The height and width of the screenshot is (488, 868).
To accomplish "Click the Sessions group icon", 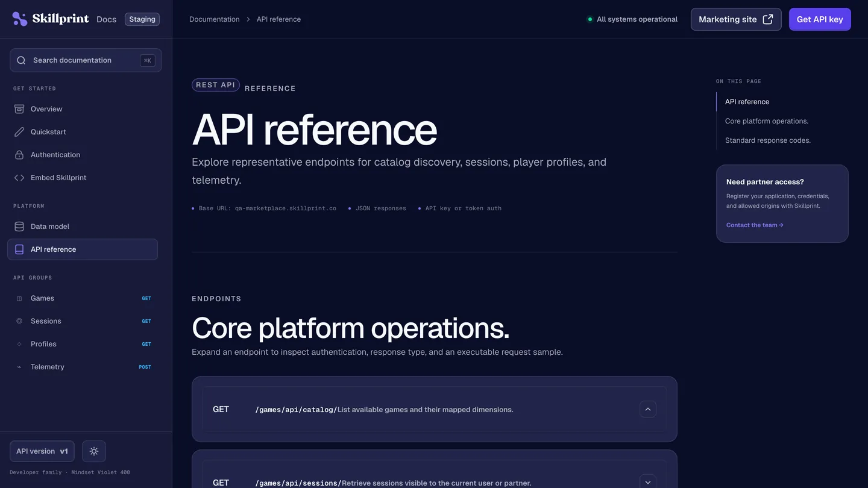I will [19, 321].
